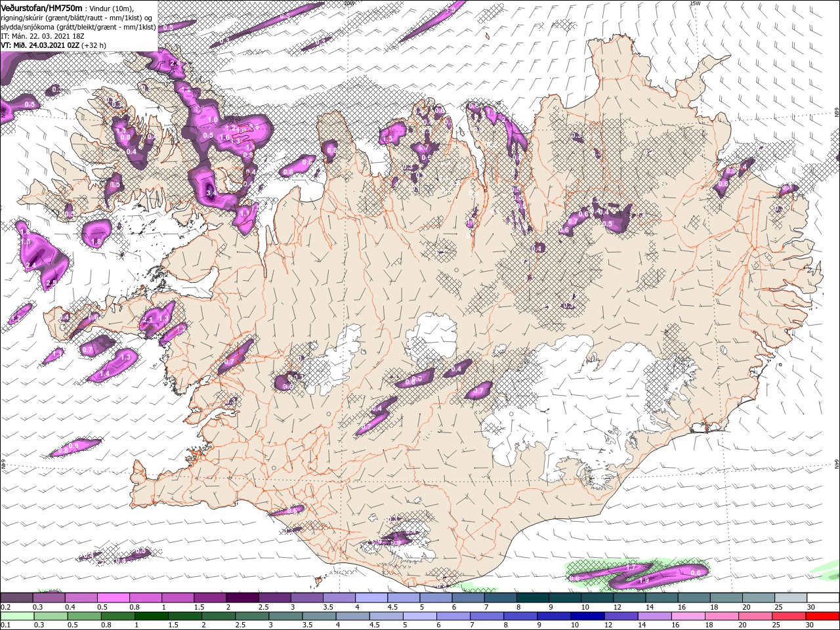Click the Veðurstofan/HM750m title text
This screenshot has width=840, height=630.
(41, 8)
